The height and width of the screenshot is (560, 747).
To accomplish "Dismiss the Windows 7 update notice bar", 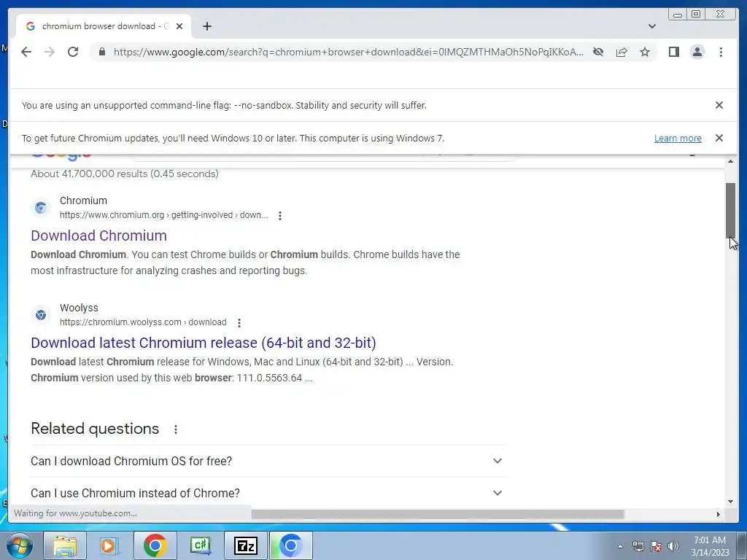I will point(719,138).
